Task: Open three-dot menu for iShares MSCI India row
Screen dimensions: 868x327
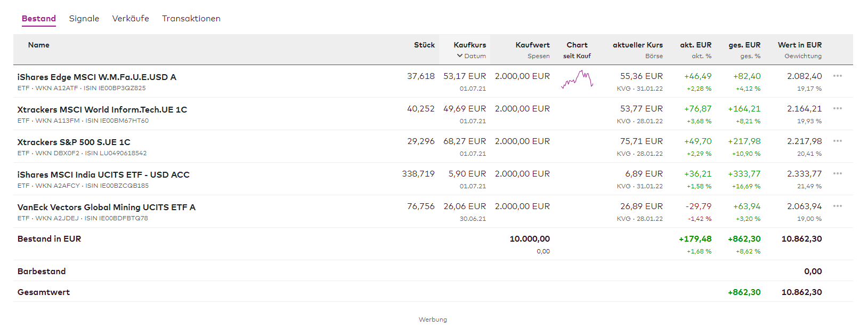Action: [837, 173]
